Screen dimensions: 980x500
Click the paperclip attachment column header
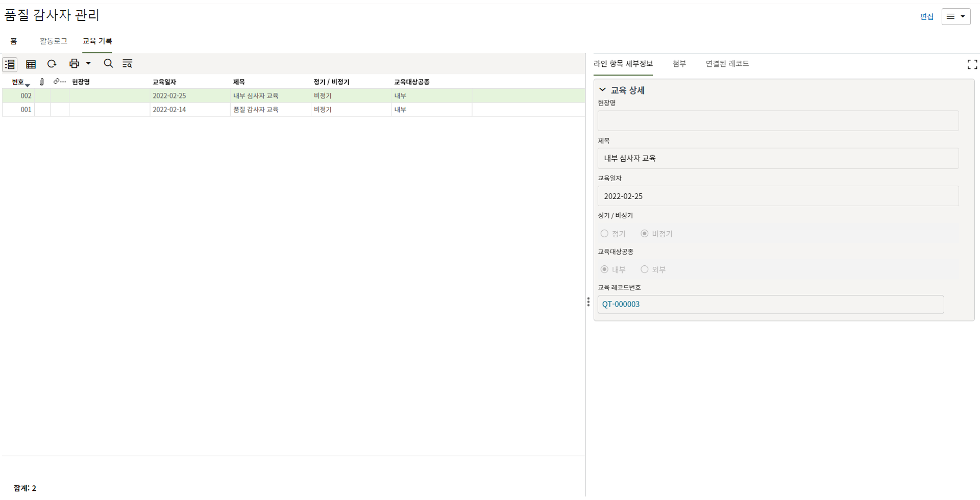(x=42, y=82)
